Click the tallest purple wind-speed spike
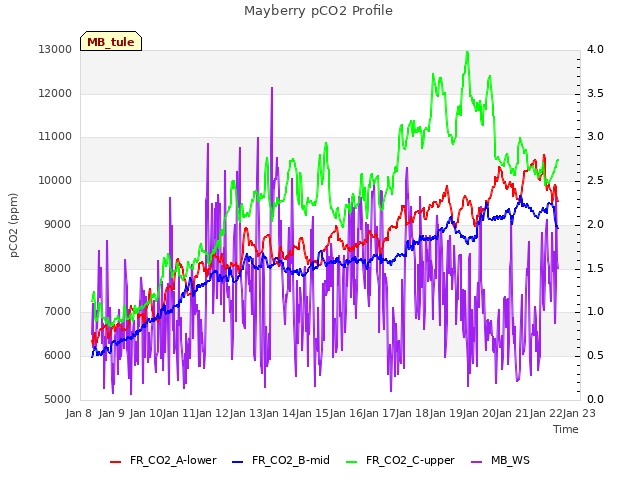640x480 pixels. pos(272,88)
